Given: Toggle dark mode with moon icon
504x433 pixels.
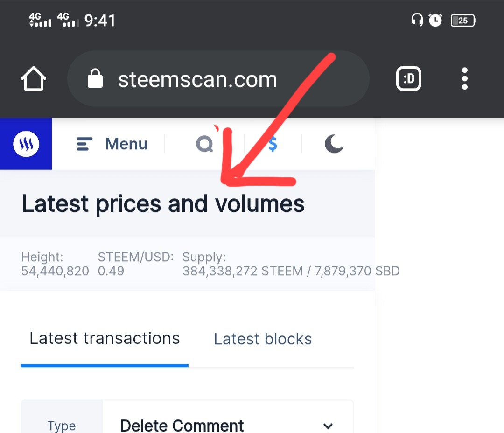Looking at the screenshot, I should click(334, 143).
